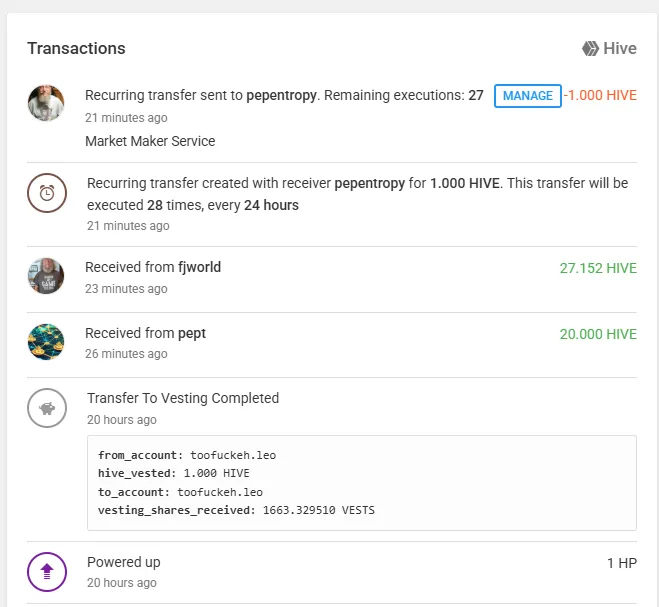This screenshot has width=659, height=607.
Task: Click the from_account toofuckeh.leo line
Action: tap(187, 455)
